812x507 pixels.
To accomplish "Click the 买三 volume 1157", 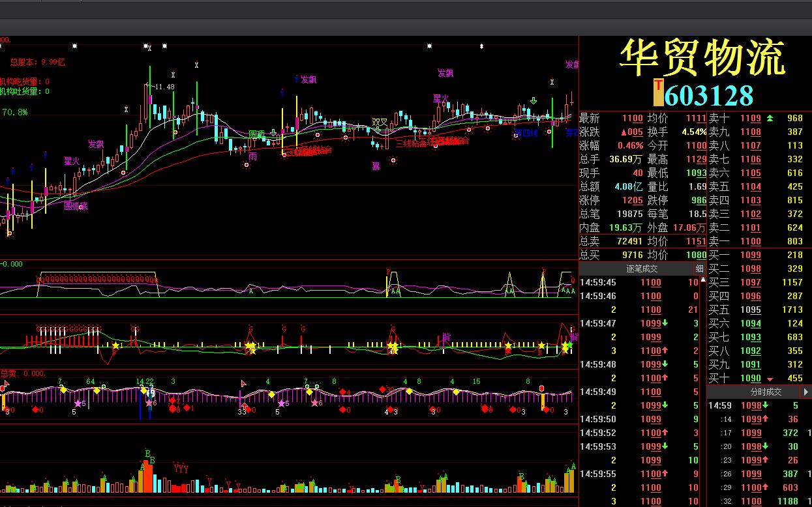I will (792, 282).
